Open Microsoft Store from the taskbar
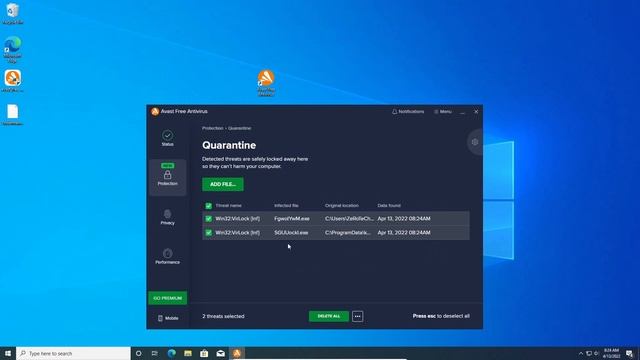 pyautogui.click(x=204, y=353)
